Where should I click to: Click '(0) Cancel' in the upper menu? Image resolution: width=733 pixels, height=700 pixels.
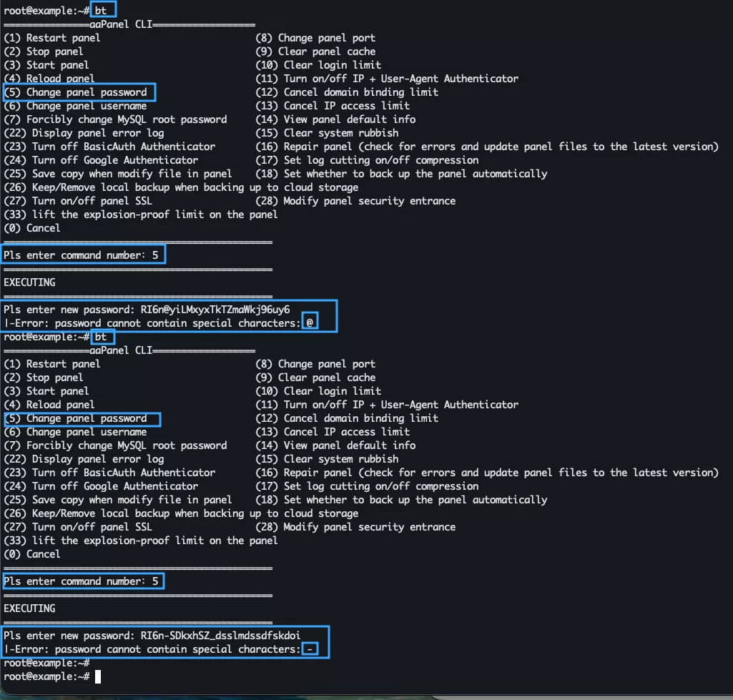[x=32, y=228]
